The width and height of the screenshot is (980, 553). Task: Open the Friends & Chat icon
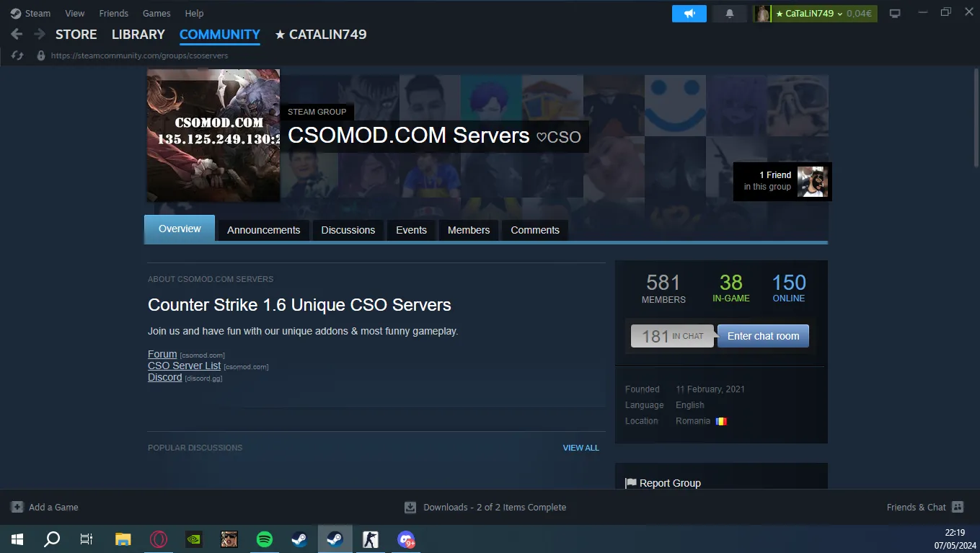[958, 507]
